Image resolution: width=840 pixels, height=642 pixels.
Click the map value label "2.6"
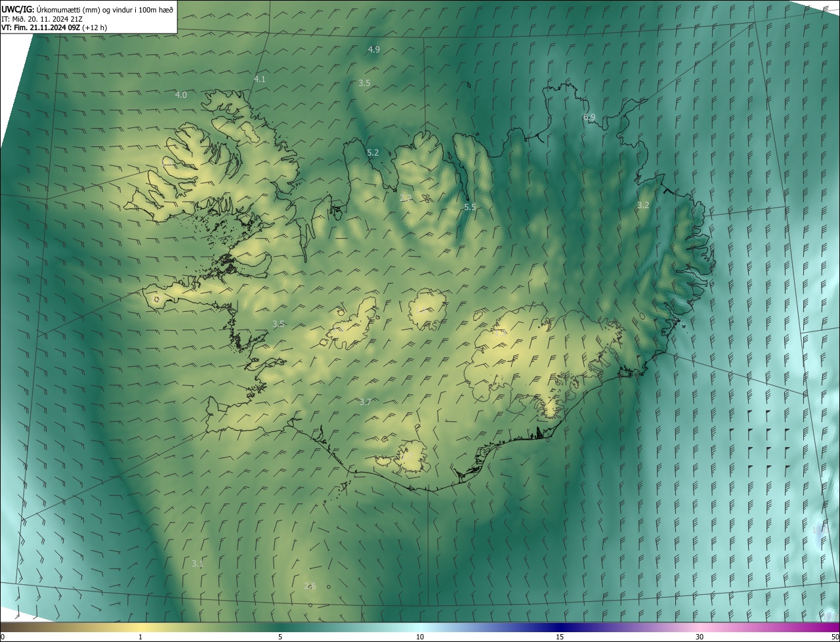coord(310,586)
